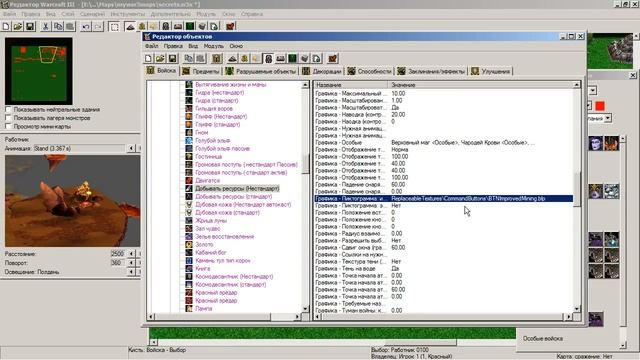
Task: Select 'Голубой эльф' in the unit list
Action: click(x=213, y=140)
